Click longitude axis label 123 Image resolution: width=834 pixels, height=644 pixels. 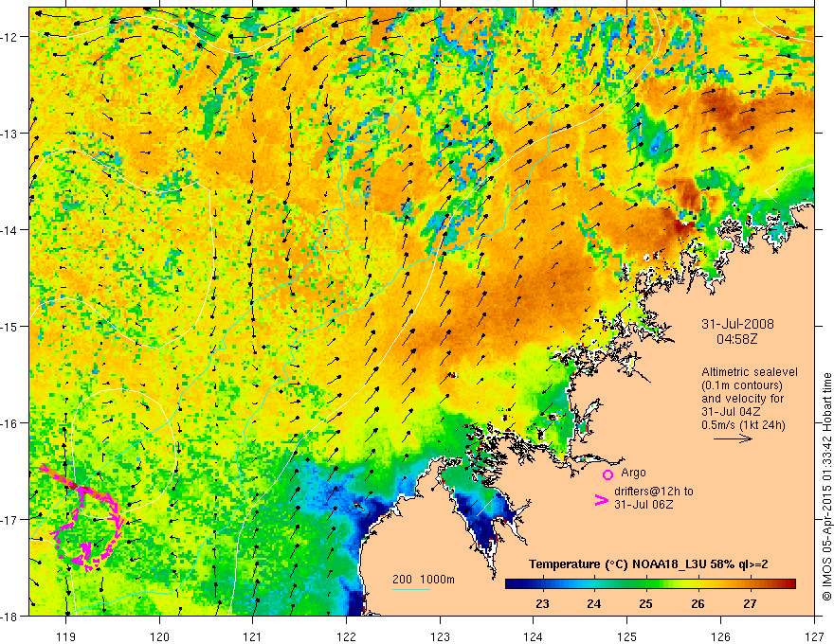click(440, 636)
